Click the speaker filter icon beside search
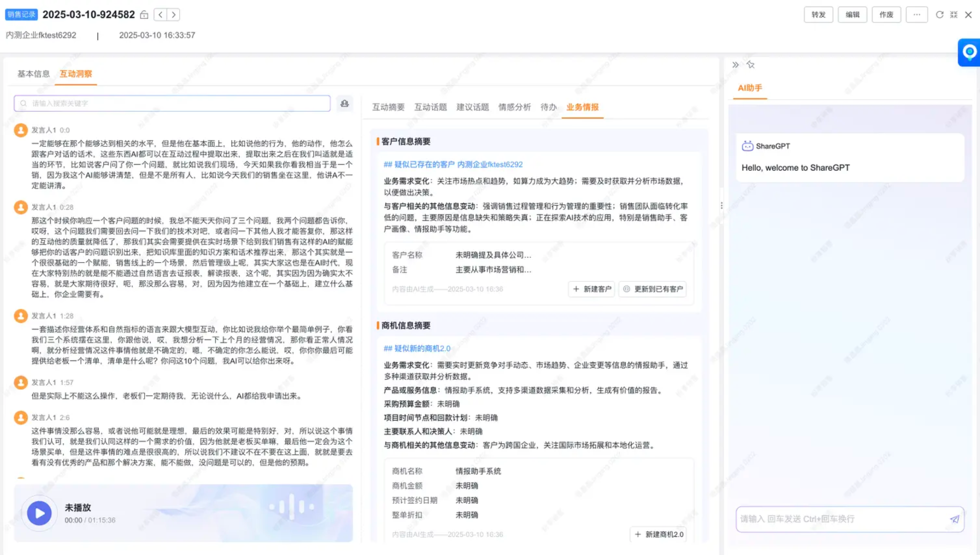The width and height of the screenshot is (980, 555). point(344,103)
